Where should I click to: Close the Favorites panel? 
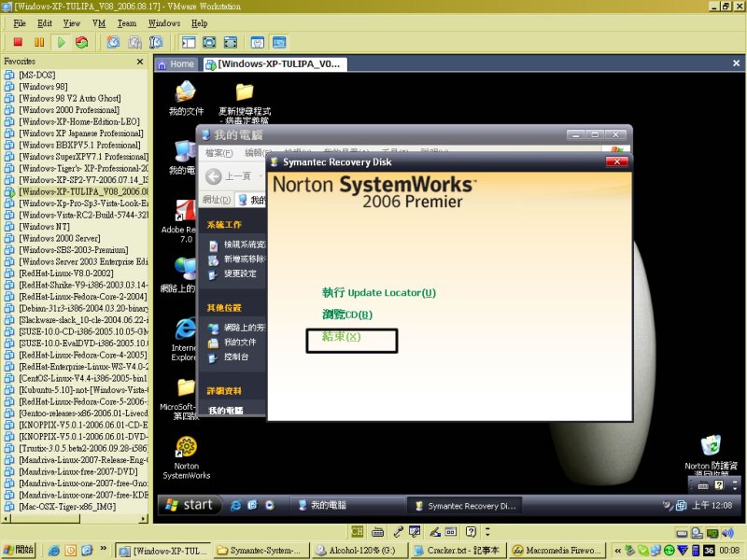click(140, 62)
